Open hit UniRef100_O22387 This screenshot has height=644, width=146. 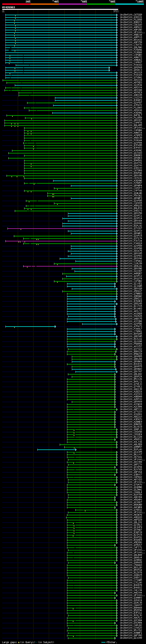pos(131,271)
